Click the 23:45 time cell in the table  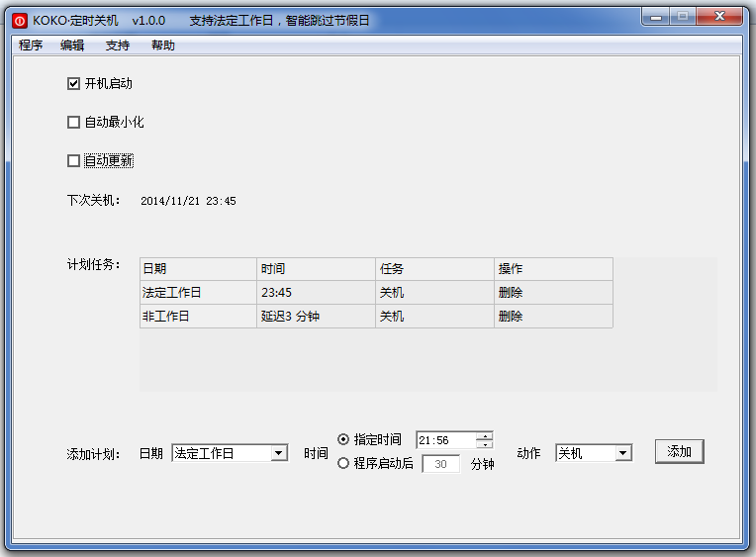pyautogui.click(x=317, y=293)
